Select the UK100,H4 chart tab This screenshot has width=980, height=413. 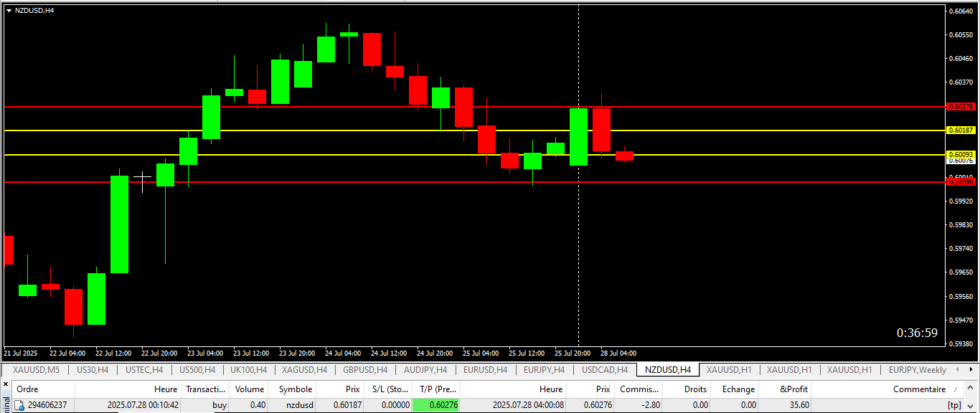click(249, 370)
